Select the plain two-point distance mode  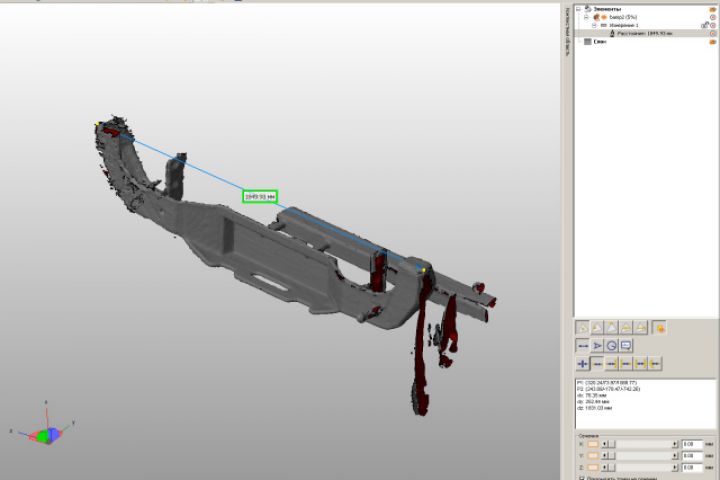[x=597, y=364]
